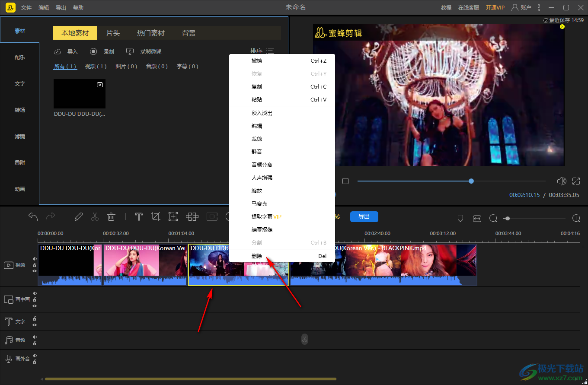The image size is (588, 385).
Task: Switch to the 背景 tab
Action: [189, 33]
